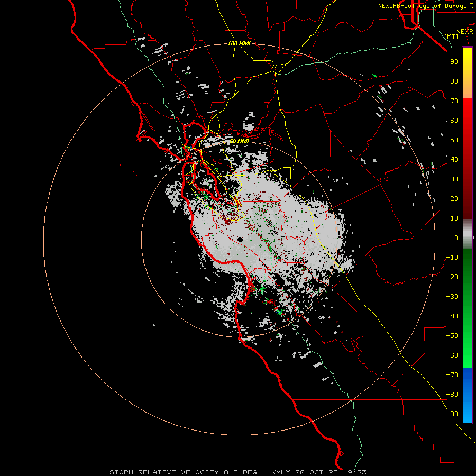Select the -40 value on velocity scale

pyautogui.click(x=452, y=316)
